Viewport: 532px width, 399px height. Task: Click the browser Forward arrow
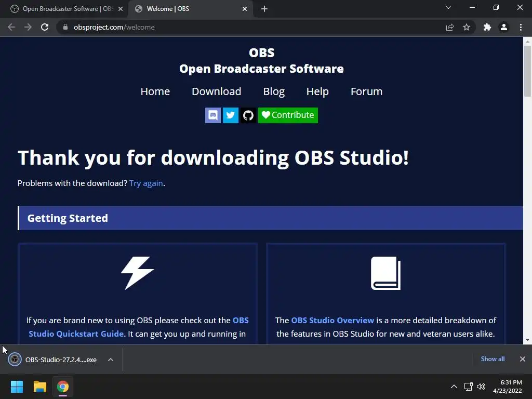tap(28, 27)
